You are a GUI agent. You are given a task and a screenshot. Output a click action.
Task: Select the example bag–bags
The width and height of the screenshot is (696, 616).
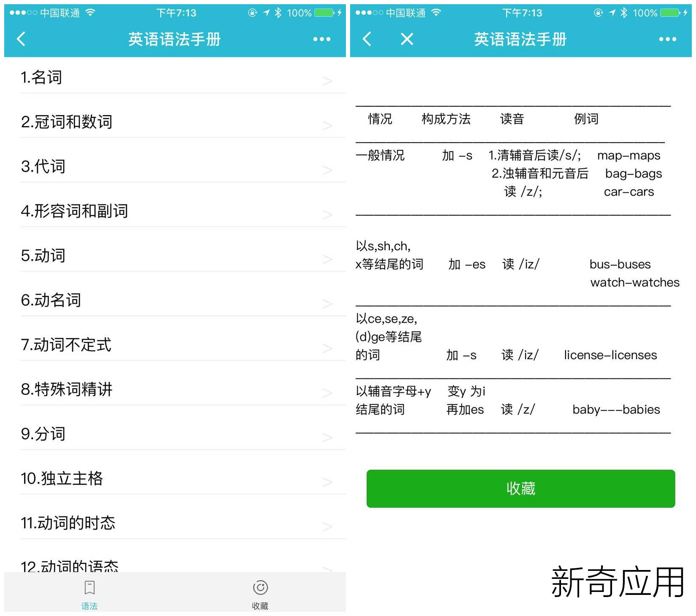tap(634, 173)
